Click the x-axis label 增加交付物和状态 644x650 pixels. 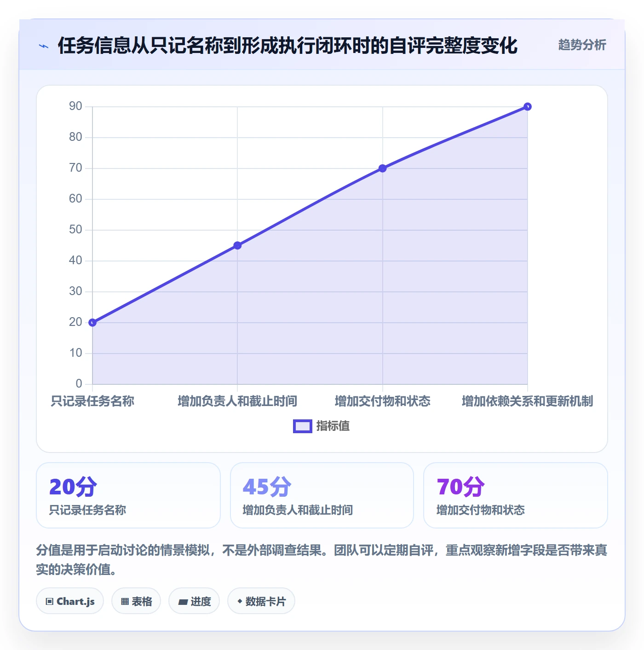pyautogui.click(x=383, y=401)
